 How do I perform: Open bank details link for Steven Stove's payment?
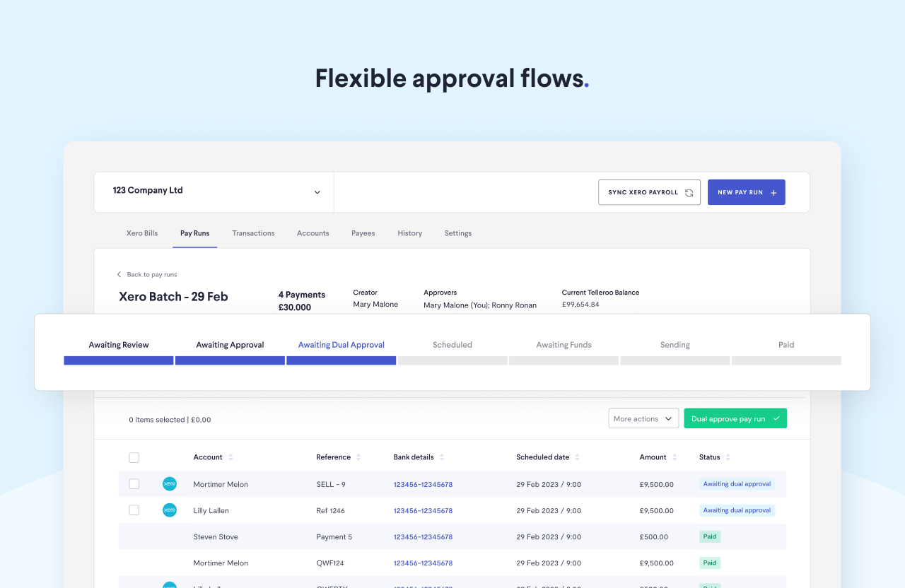click(x=423, y=536)
